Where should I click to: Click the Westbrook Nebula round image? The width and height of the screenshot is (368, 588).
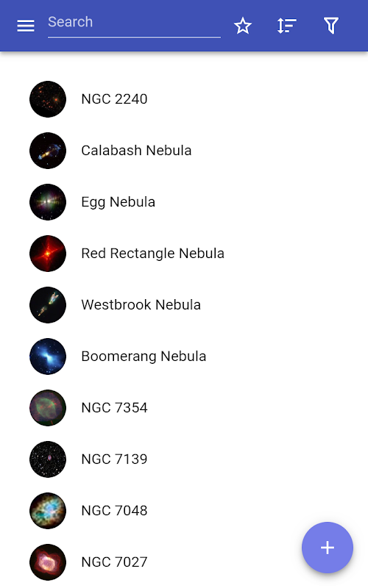pos(48,305)
